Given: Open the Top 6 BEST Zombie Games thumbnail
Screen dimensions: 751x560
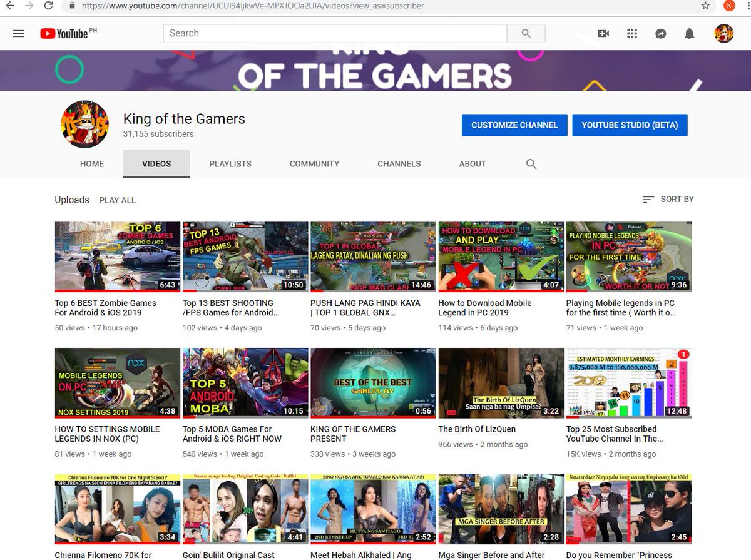Looking at the screenshot, I should click(x=118, y=257).
